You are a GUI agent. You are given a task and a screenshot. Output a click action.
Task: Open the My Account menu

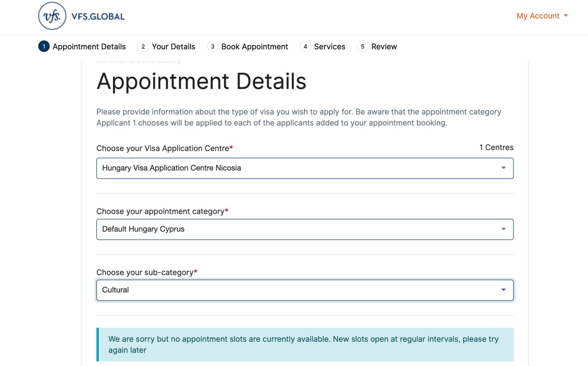coord(538,16)
